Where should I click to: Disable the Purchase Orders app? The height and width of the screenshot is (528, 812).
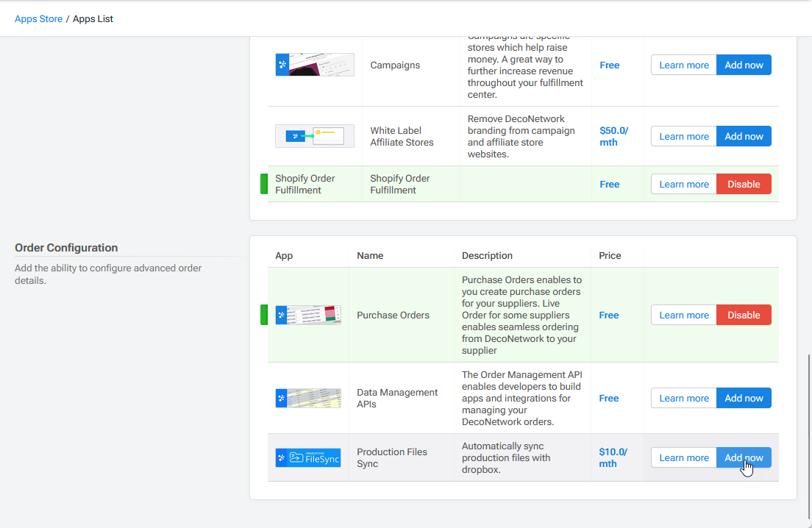point(744,315)
